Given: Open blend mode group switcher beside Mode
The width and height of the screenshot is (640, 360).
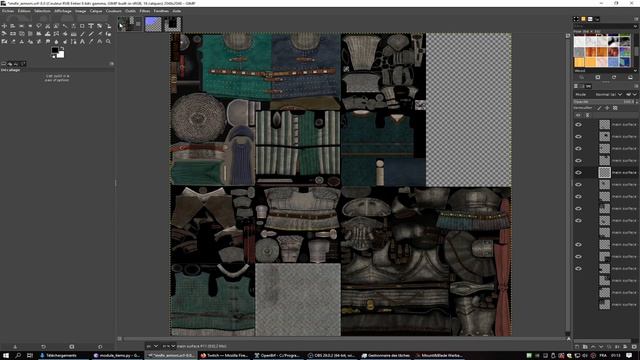Looking at the screenshot, I should coord(631,94).
